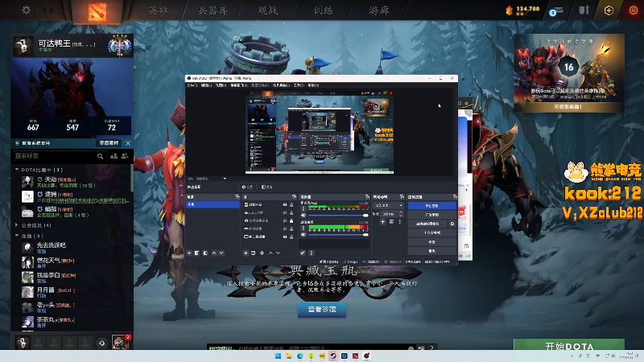Click the back/forward navigation arrows in Dota

tap(47, 10)
